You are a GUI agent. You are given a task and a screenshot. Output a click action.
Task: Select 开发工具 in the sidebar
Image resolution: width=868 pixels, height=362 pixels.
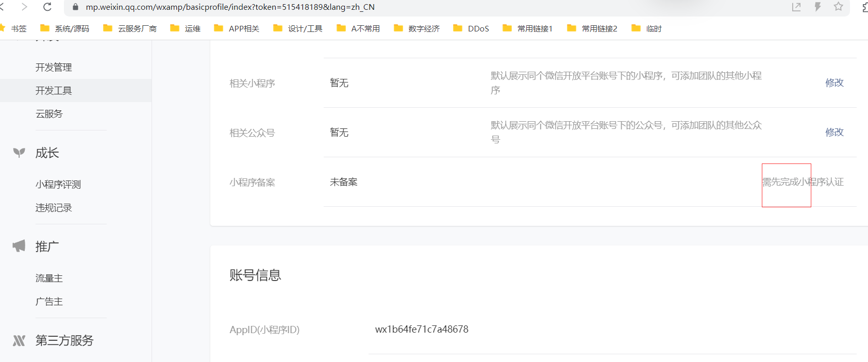tap(54, 90)
